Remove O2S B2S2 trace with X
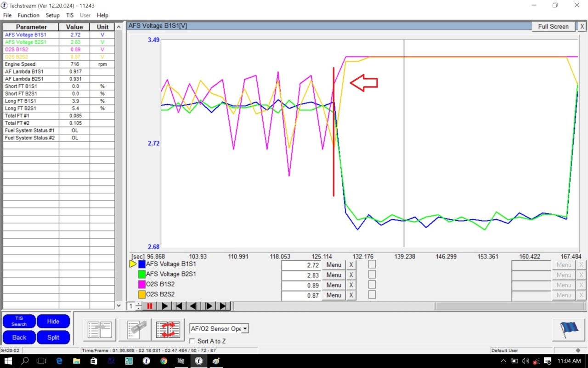The image size is (588, 368). (x=351, y=295)
